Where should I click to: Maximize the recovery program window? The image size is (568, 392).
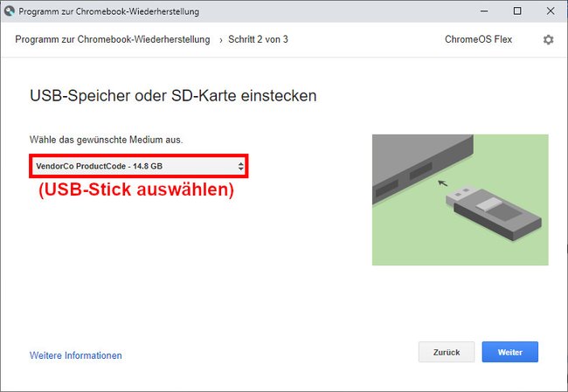tap(517, 11)
